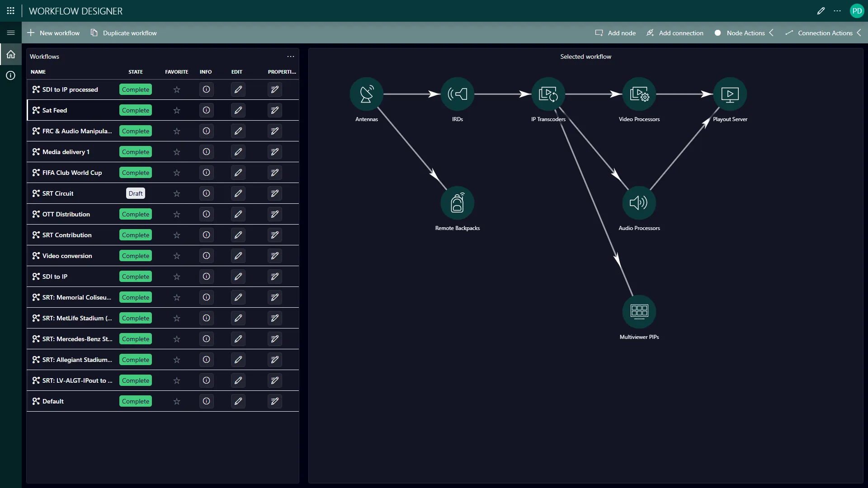The image size is (868, 488).
Task: Favorite the Sat Feed workflow
Action: pyautogui.click(x=177, y=110)
